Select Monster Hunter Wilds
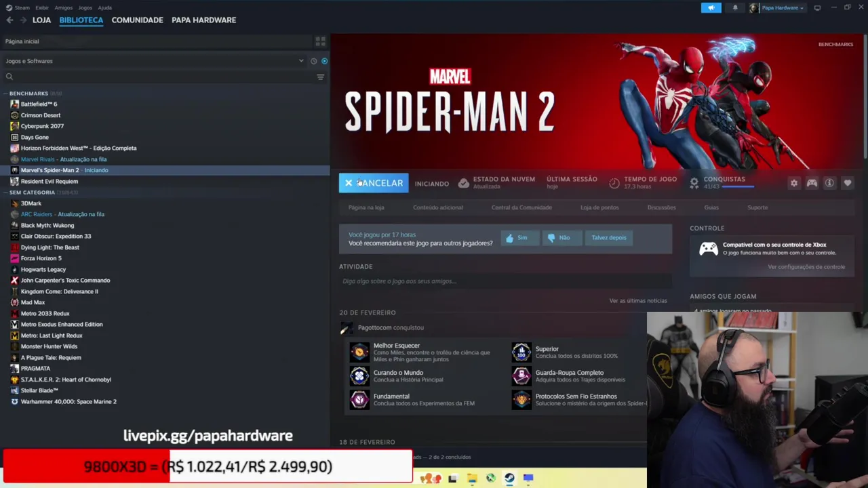Viewport: 868px width, 488px height. pyautogui.click(x=49, y=346)
